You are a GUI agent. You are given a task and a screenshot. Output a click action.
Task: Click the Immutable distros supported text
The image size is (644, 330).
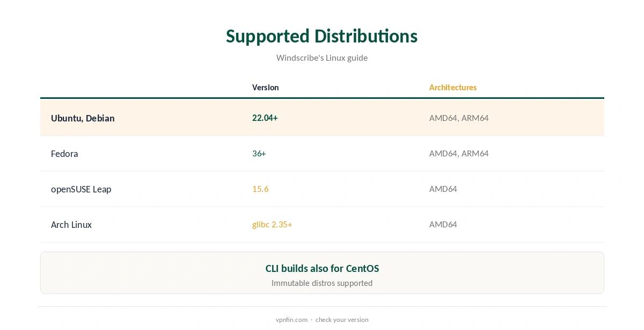(x=322, y=283)
